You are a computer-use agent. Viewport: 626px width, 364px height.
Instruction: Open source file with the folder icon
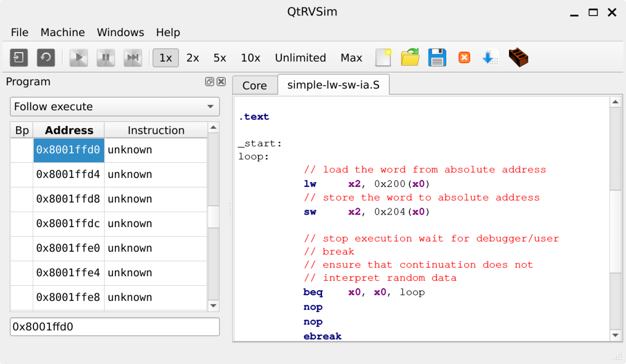click(410, 58)
